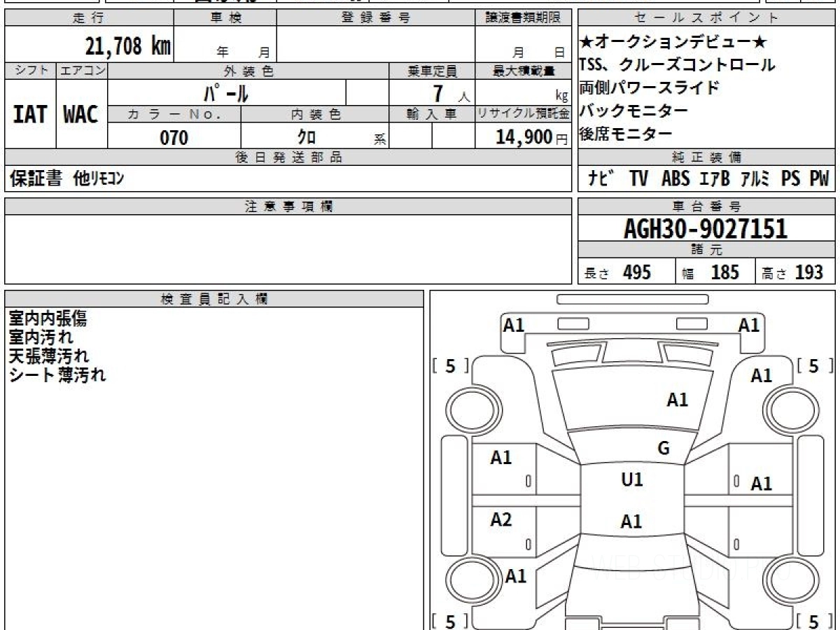This screenshot has height=630, width=840.
Task: Select the パール exterior color value
Action: point(226,92)
